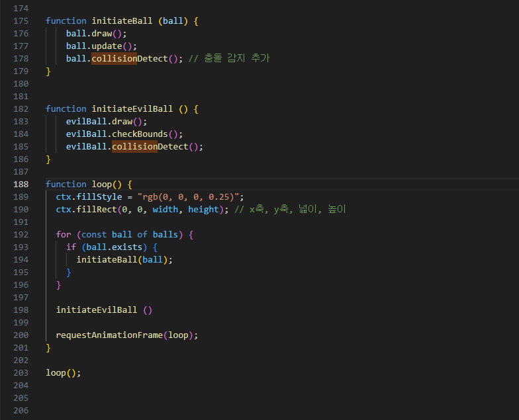
Task: Click line number 182 in the gutter
Action: (21, 108)
